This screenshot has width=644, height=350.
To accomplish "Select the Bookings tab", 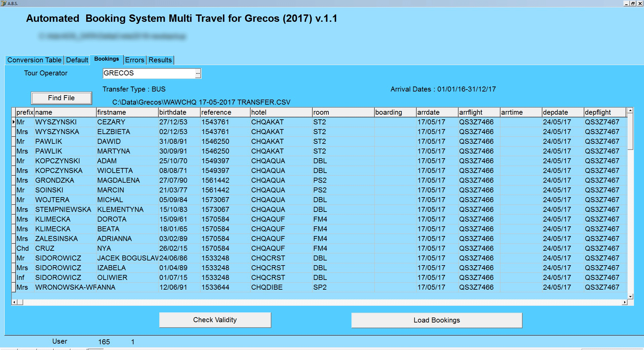I will pyautogui.click(x=106, y=59).
